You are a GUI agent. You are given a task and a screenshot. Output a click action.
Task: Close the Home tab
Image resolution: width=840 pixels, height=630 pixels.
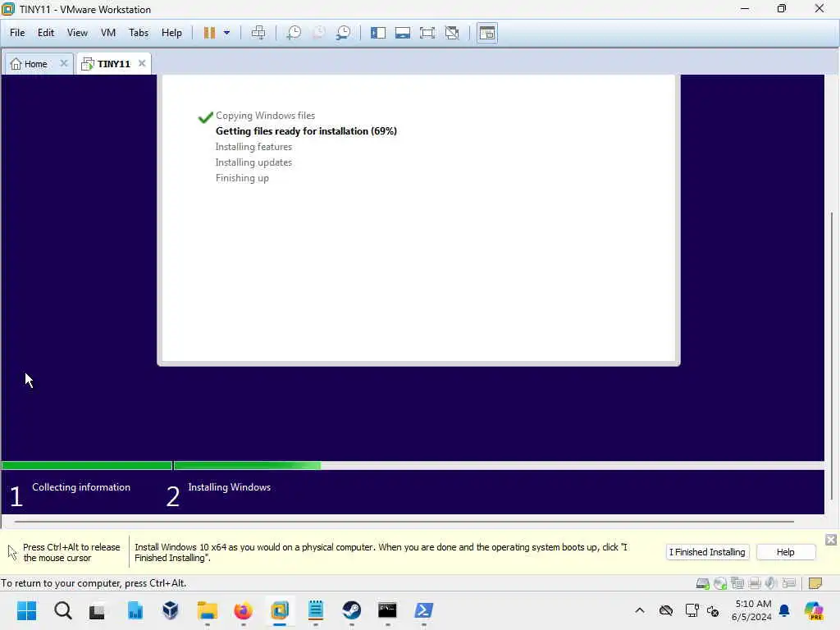pyautogui.click(x=64, y=63)
